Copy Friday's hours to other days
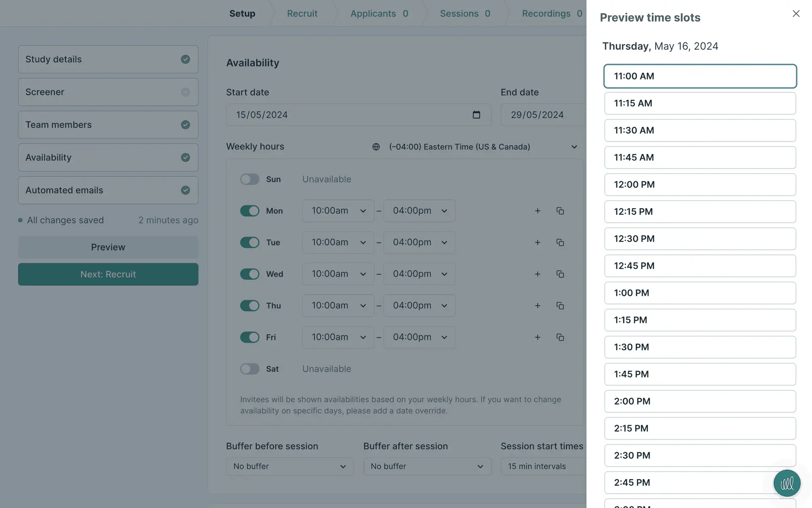 point(560,337)
